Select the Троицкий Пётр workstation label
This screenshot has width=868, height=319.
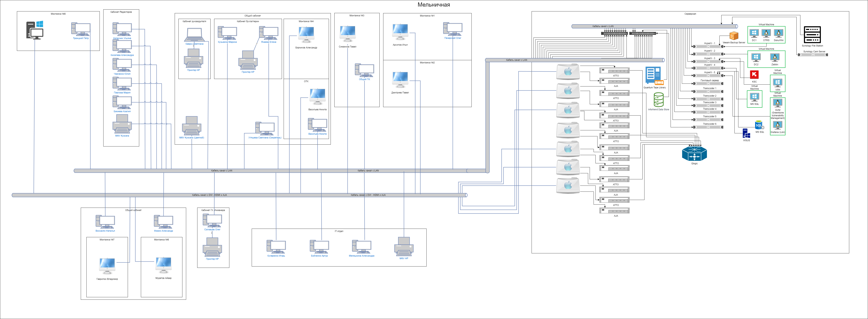pyautogui.click(x=81, y=38)
